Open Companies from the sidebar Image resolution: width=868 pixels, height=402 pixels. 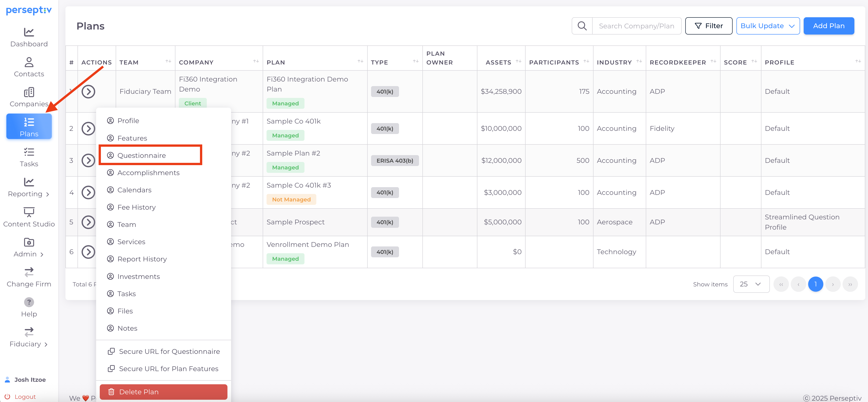(29, 97)
